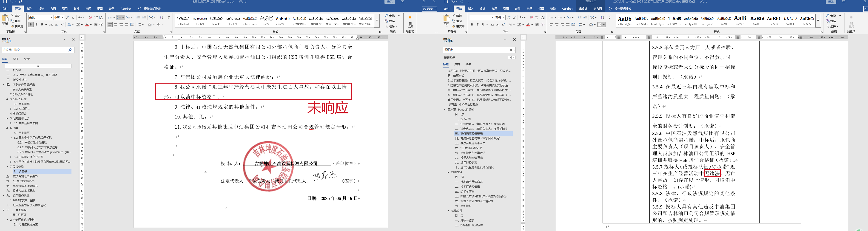Viewport: 868px width, 231px height.
Task: Open the font name dropdown (宋体) in left window
Action: point(51,17)
